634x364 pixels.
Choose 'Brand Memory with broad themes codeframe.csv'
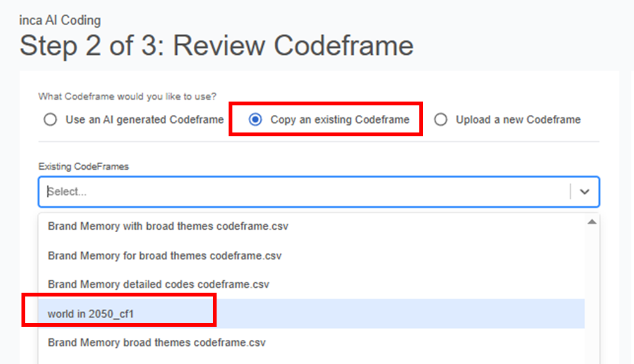(168, 226)
